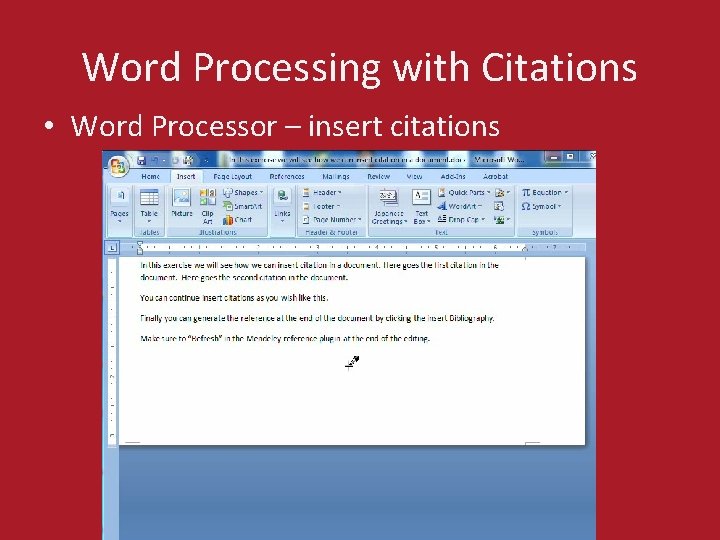This screenshot has width=720, height=540.
Task: Open the Acrobat tab
Action: coord(495,176)
